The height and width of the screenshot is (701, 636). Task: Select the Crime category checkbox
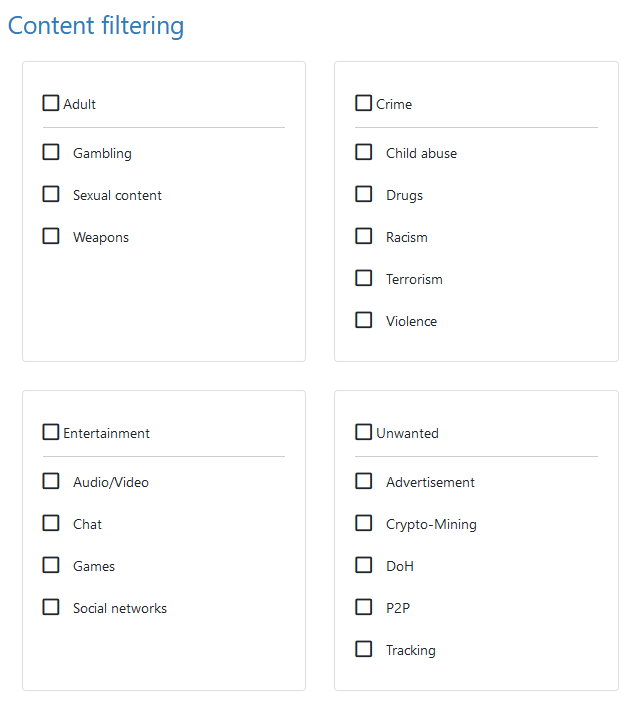(364, 103)
